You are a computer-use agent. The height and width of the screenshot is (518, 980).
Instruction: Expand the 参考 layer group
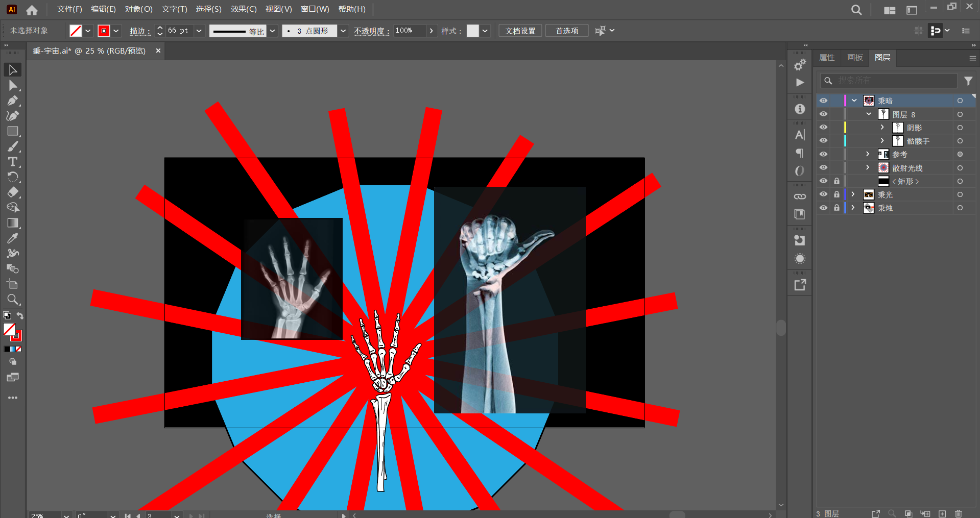click(x=868, y=154)
